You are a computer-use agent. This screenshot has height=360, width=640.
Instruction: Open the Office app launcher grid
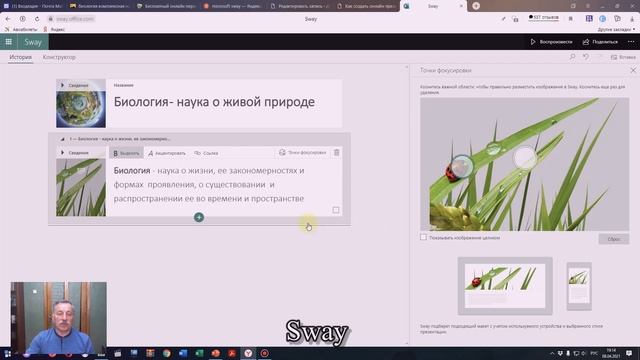(8, 42)
